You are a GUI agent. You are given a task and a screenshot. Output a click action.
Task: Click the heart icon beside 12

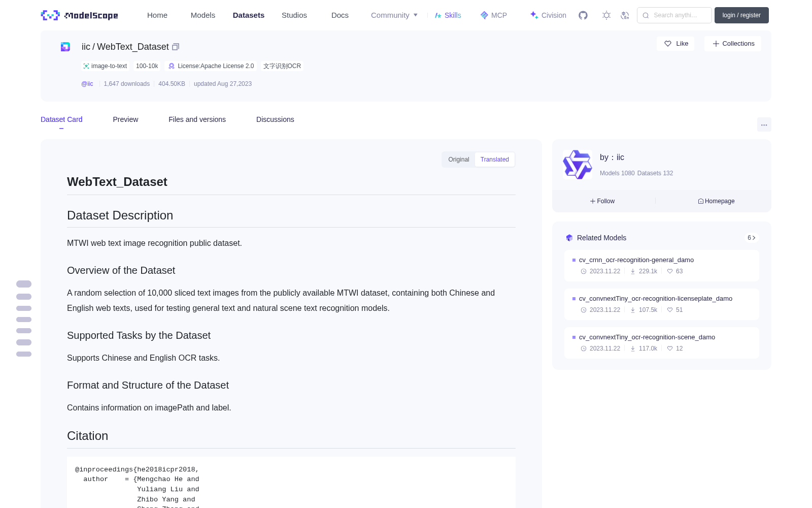[670, 348]
